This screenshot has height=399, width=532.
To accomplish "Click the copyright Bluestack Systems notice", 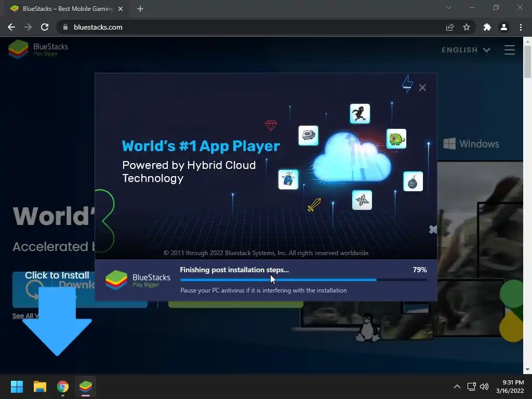I will pos(266,253).
